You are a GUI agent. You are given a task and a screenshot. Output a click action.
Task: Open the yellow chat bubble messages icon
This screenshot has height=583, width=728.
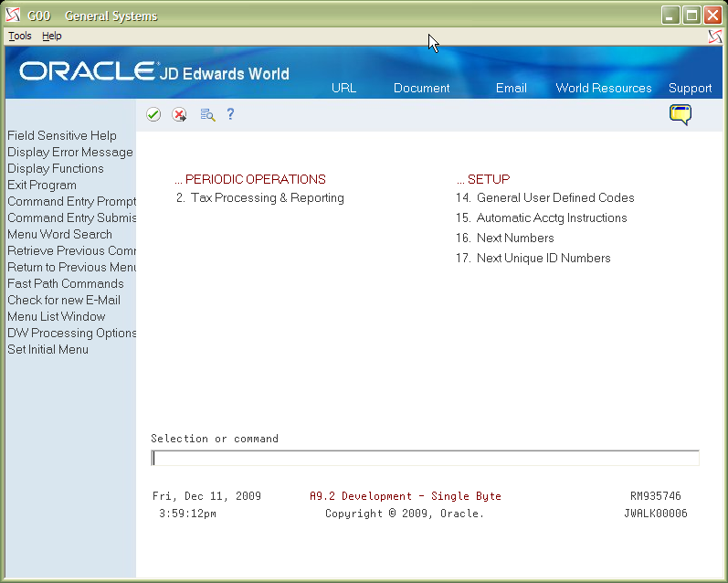pos(681,115)
